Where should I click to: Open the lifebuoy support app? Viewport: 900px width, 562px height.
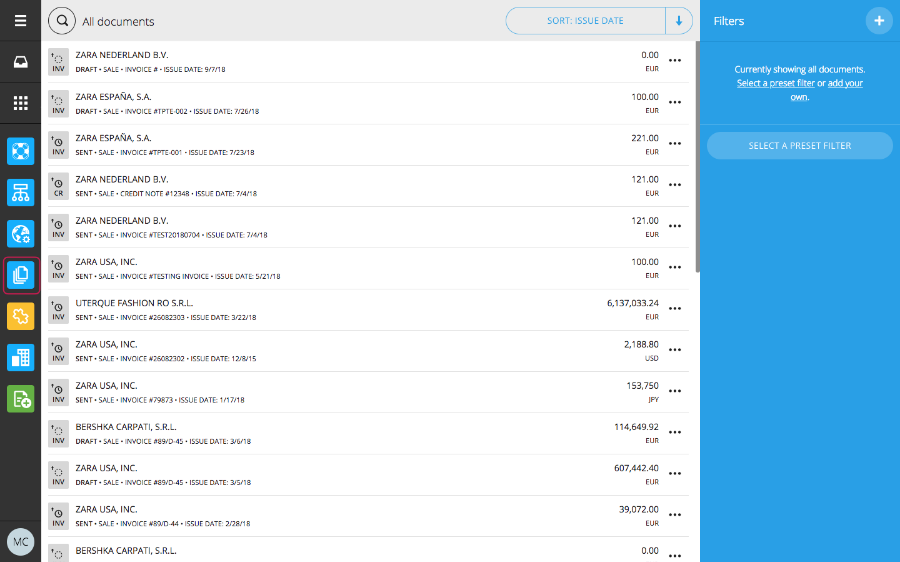pyautogui.click(x=21, y=152)
